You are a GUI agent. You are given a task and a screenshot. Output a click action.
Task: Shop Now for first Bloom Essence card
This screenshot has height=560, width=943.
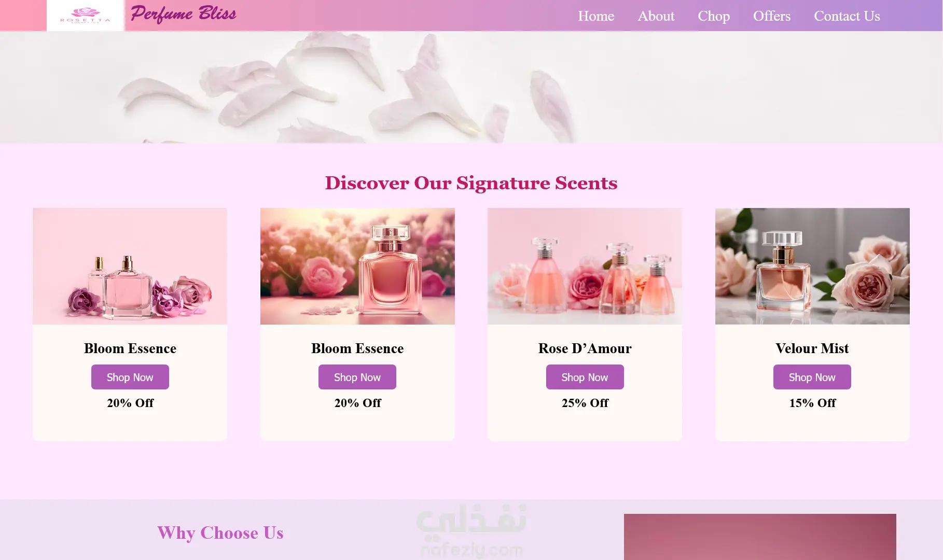click(130, 377)
